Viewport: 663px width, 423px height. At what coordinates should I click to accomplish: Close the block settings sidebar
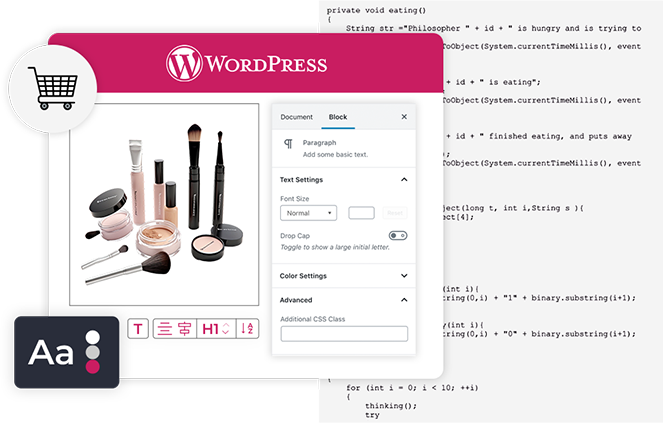click(x=404, y=117)
